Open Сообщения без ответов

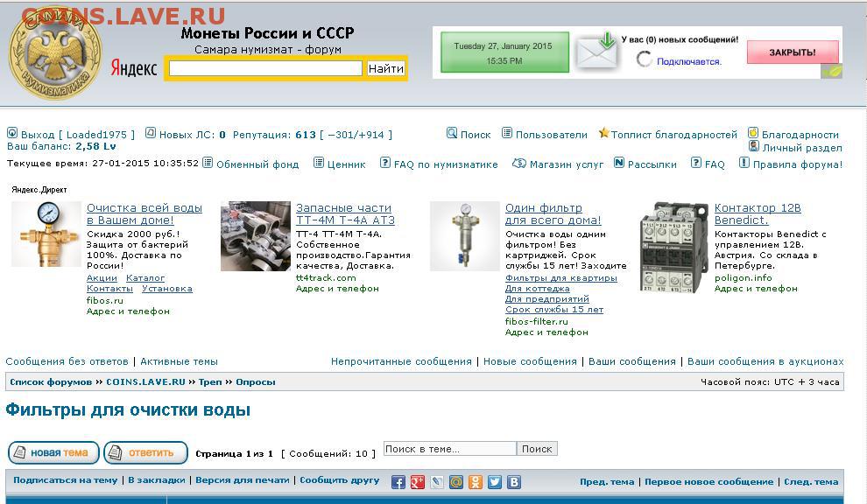[x=67, y=361]
